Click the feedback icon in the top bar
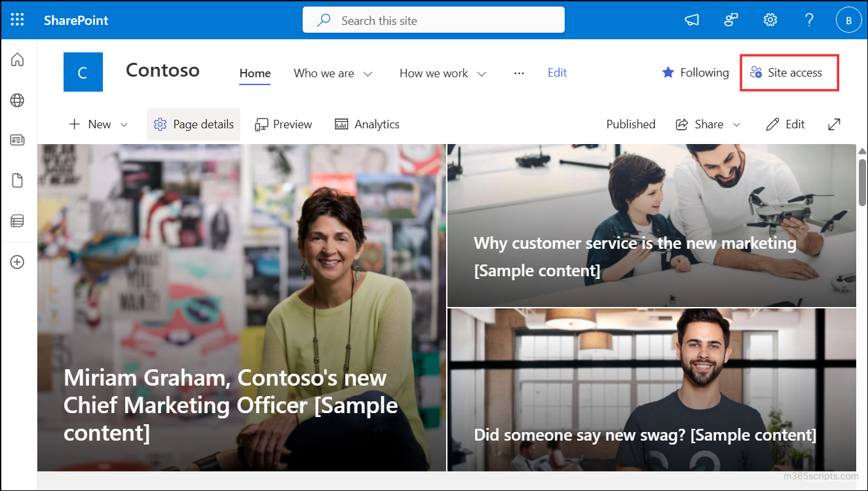 [730, 20]
